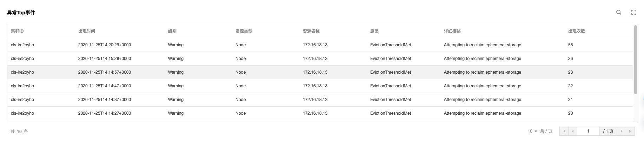Open the 10 per page dropdown
Screen dimensions: 644x141
click(532, 131)
